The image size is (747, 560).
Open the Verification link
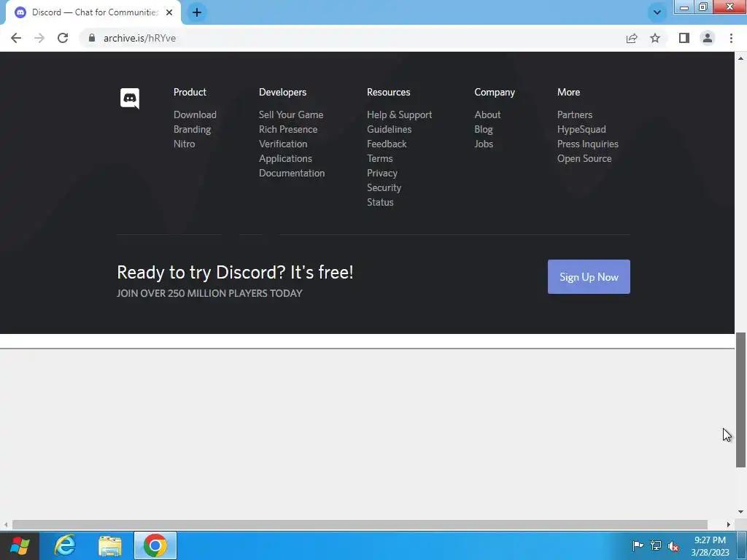(x=283, y=144)
